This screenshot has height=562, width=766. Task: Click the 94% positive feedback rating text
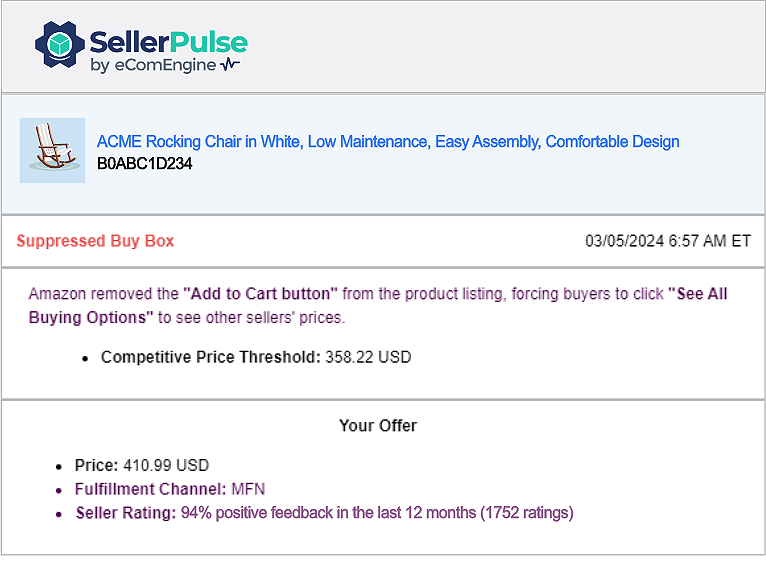click(377, 513)
